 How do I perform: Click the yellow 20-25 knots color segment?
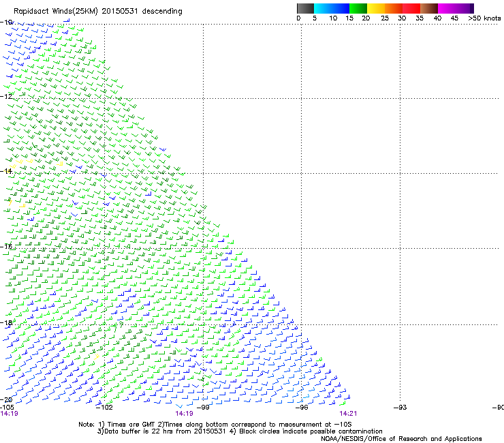(x=376, y=8)
